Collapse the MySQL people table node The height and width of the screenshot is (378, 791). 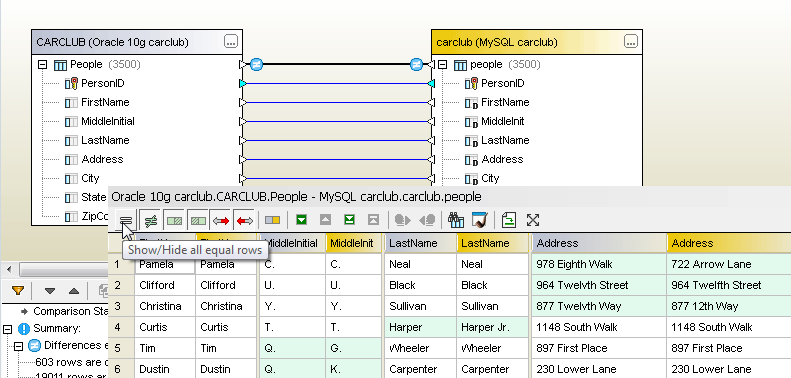(442, 65)
